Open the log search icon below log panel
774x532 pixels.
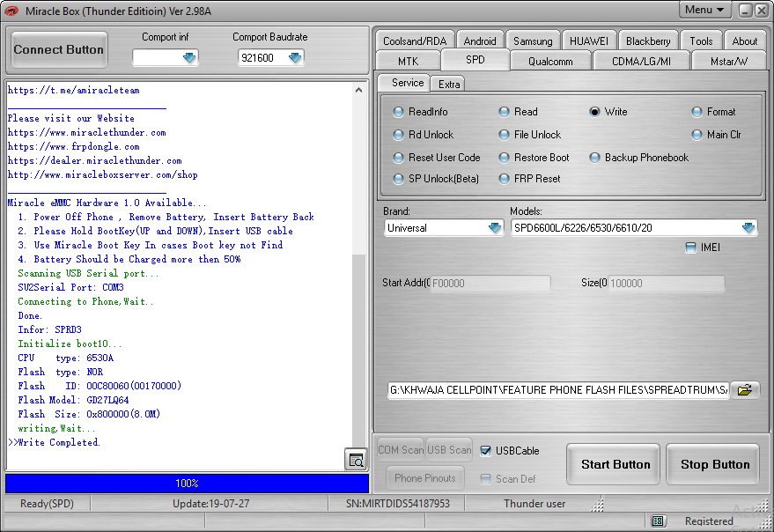click(356, 460)
